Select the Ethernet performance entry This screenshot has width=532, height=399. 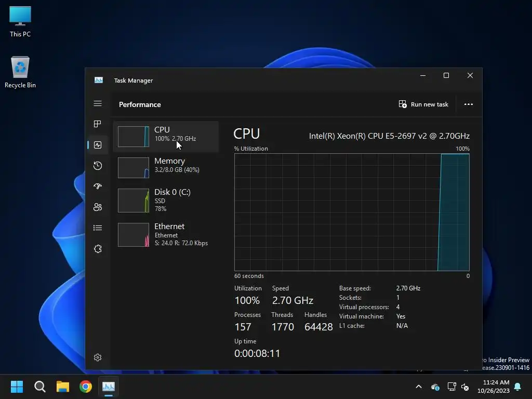[x=166, y=235]
